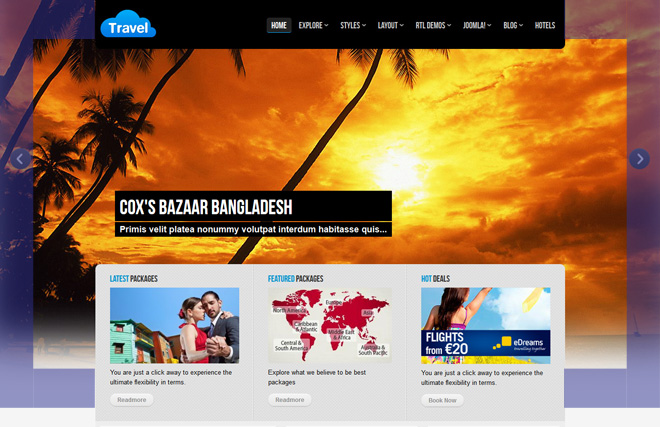
Task: Select Middle East & Africa on map
Action: pyautogui.click(x=341, y=335)
